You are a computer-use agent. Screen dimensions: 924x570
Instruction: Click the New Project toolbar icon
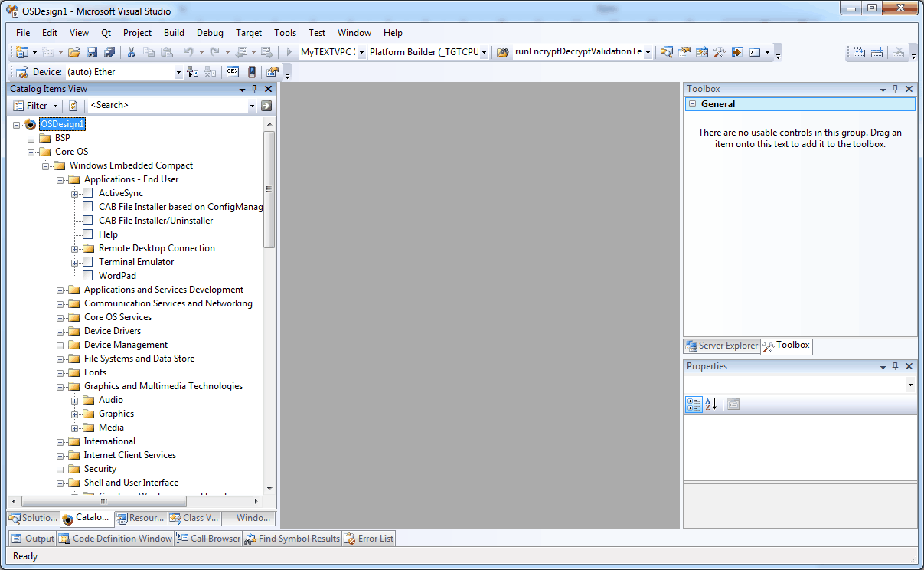tap(21, 52)
